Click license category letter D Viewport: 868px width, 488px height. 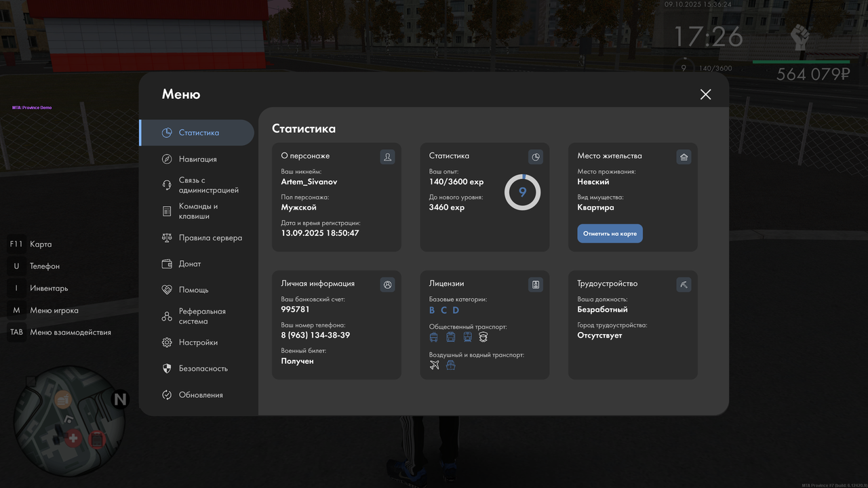click(456, 310)
